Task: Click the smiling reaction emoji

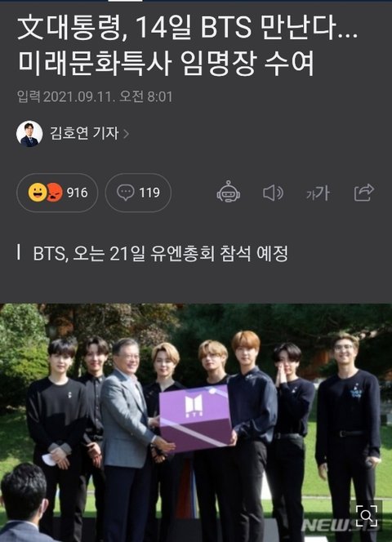Action: tap(38, 193)
